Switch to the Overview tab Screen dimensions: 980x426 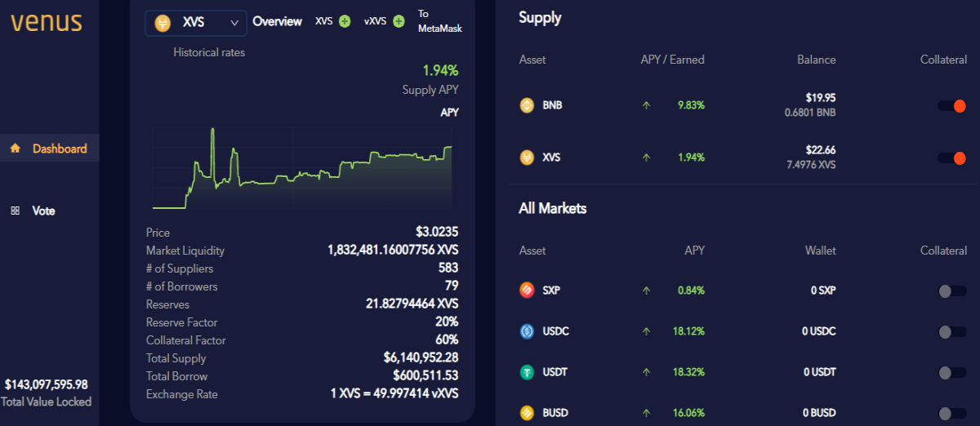coord(277,21)
